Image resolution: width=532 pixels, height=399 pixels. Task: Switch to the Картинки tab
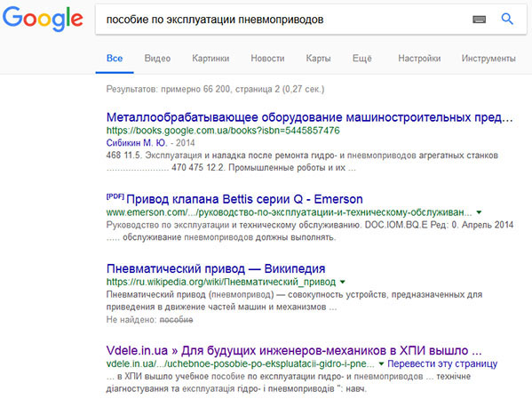pos(210,59)
